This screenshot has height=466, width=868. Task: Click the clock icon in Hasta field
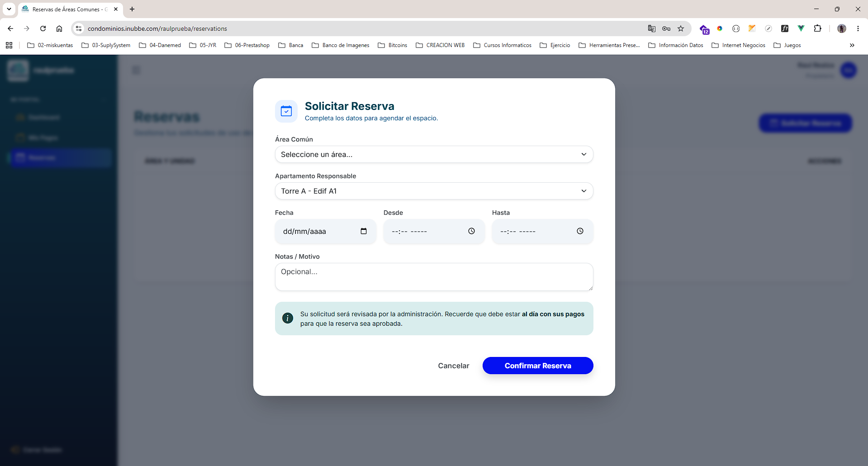click(580, 231)
